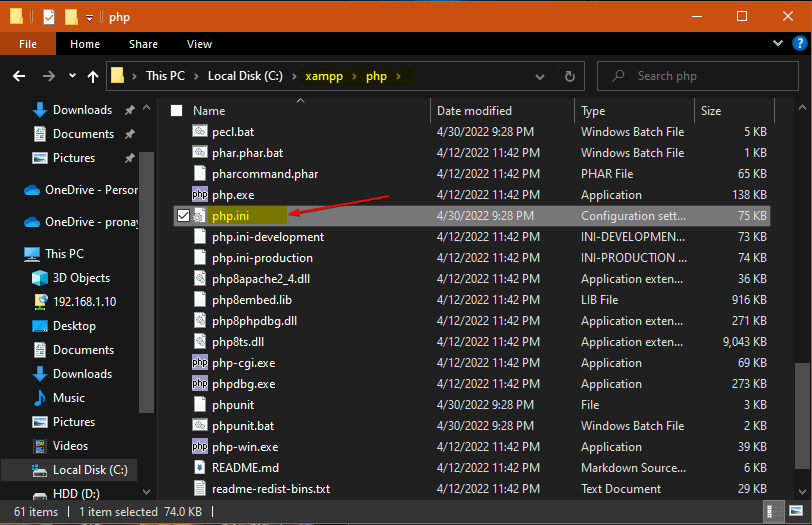
Task: Open Videos folder in the sidebar
Action: [70, 446]
